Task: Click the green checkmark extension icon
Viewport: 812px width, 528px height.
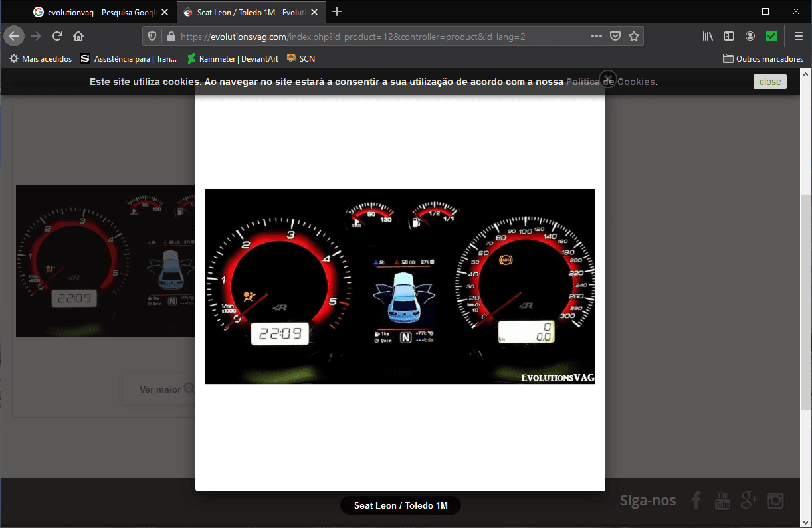Action: click(x=771, y=36)
